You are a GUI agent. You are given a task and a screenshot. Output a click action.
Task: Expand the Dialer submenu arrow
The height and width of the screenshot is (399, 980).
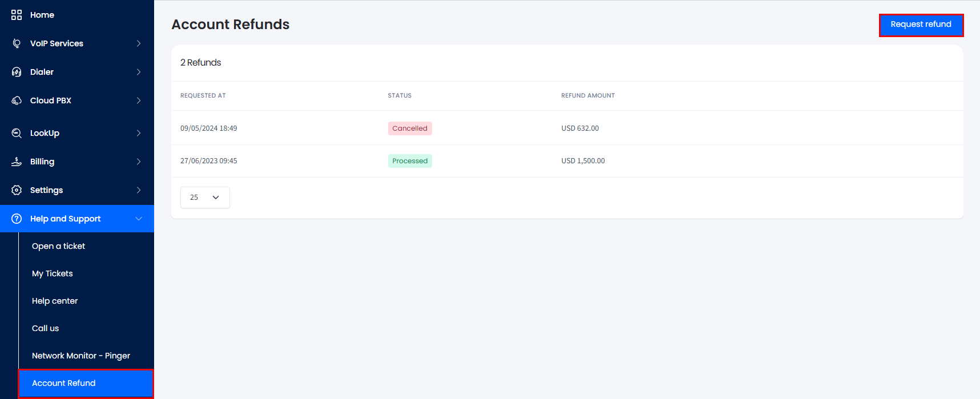(139, 72)
